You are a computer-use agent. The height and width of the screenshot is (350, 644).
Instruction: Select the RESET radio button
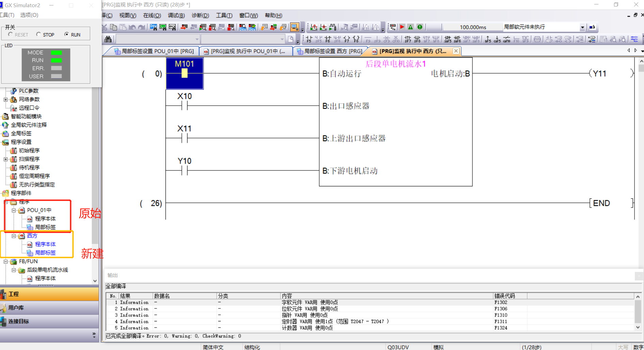coord(11,34)
